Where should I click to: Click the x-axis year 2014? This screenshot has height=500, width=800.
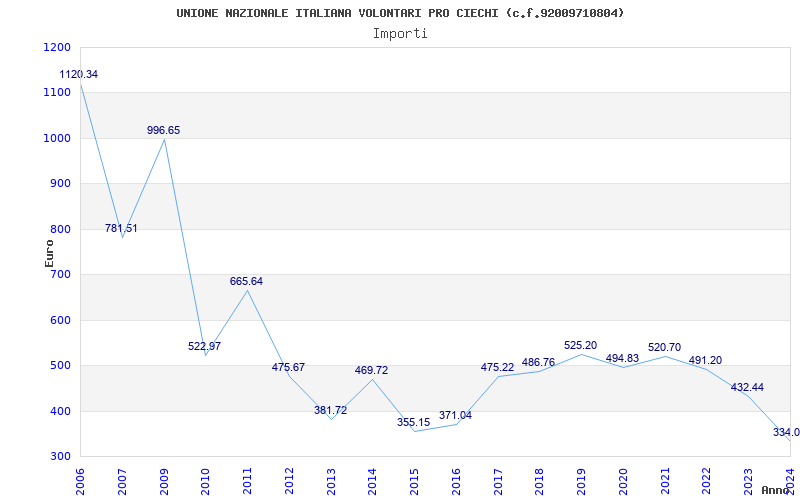[373, 482]
